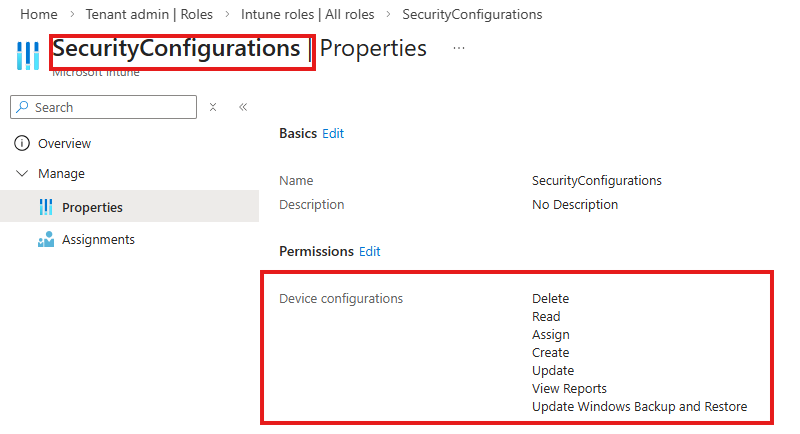Click the Assignments people icon
The image size is (800, 434).
click(x=45, y=240)
